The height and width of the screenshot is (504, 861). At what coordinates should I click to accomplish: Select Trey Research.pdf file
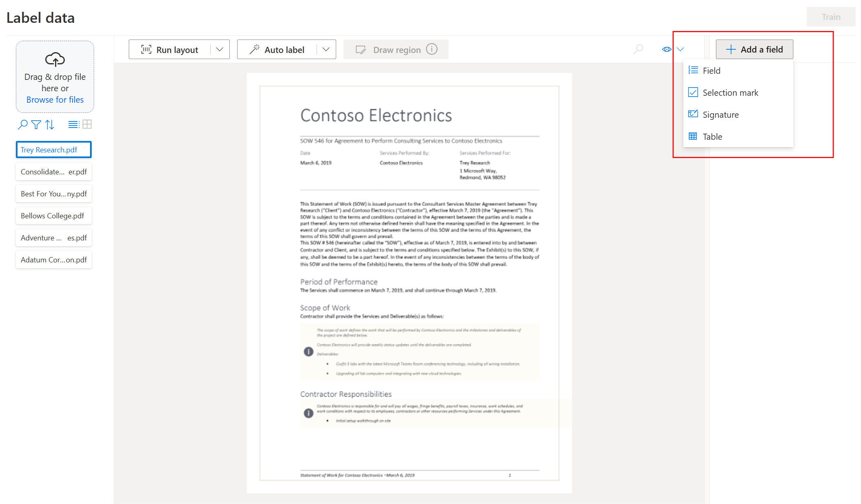53,150
